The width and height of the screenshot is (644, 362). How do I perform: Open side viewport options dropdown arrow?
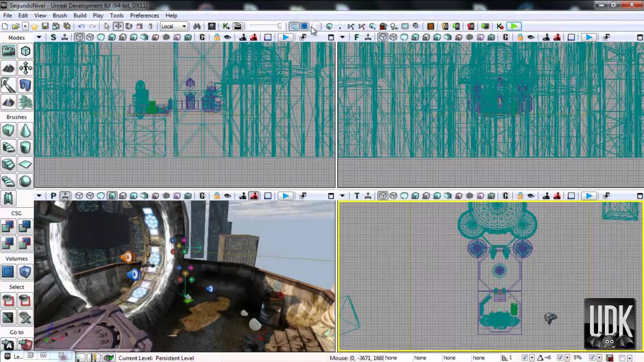pos(39,37)
